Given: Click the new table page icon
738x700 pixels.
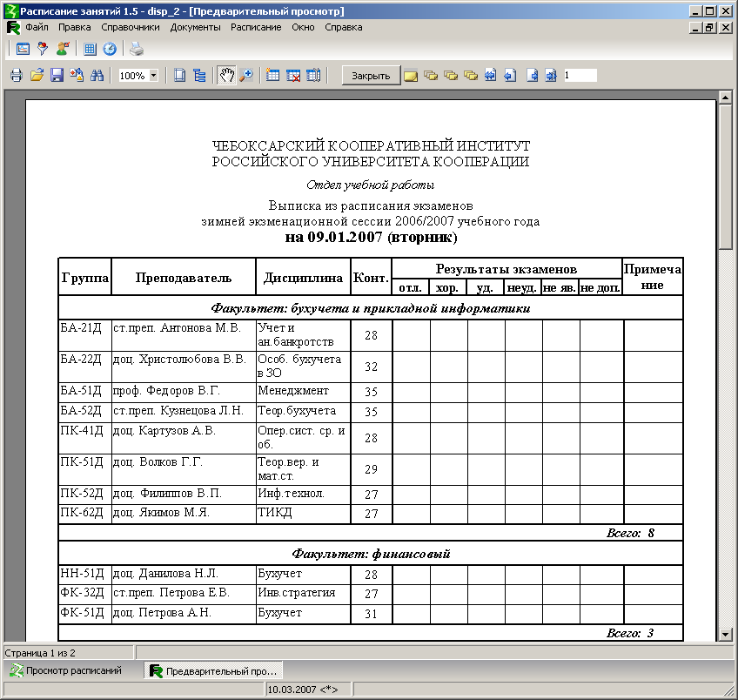Looking at the screenshot, I should [x=273, y=76].
